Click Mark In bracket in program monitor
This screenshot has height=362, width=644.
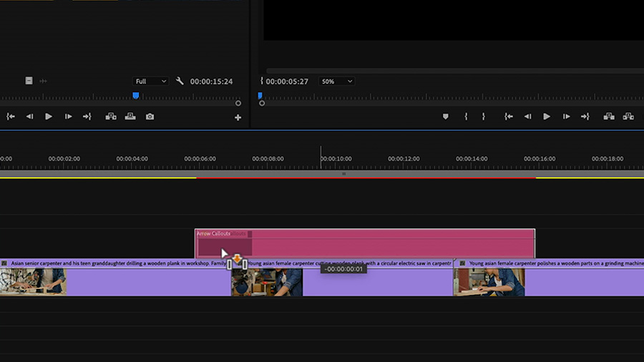pos(466,117)
